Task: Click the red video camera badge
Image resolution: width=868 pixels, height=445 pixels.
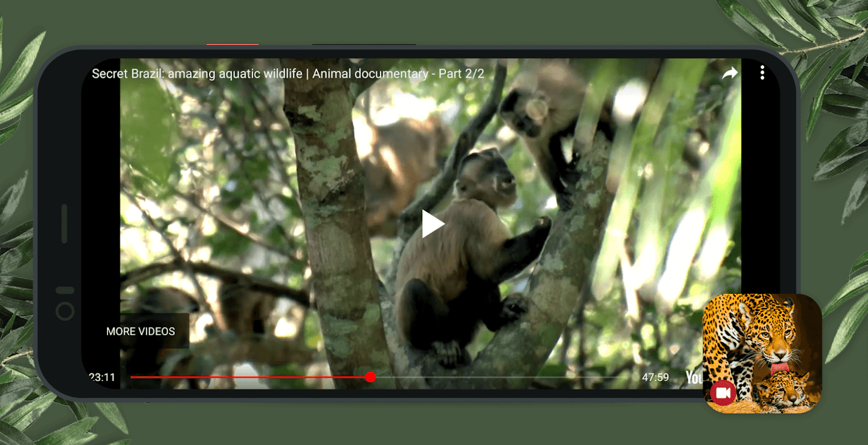Action: (x=723, y=394)
